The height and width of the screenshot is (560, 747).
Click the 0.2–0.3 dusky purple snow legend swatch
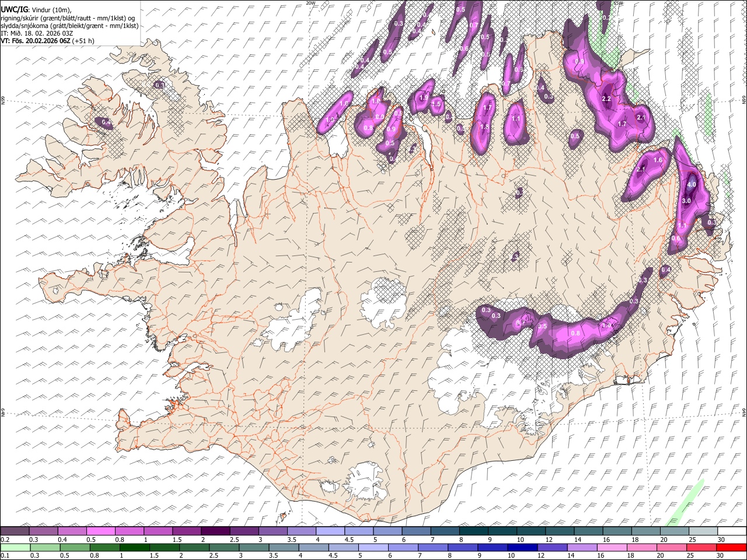click(15, 531)
